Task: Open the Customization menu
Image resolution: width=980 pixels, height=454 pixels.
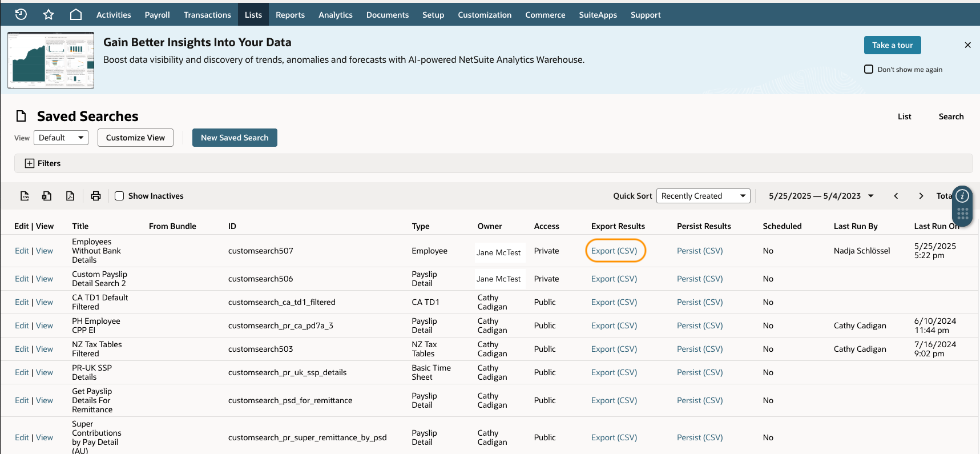Action: [x=485, y=15]
